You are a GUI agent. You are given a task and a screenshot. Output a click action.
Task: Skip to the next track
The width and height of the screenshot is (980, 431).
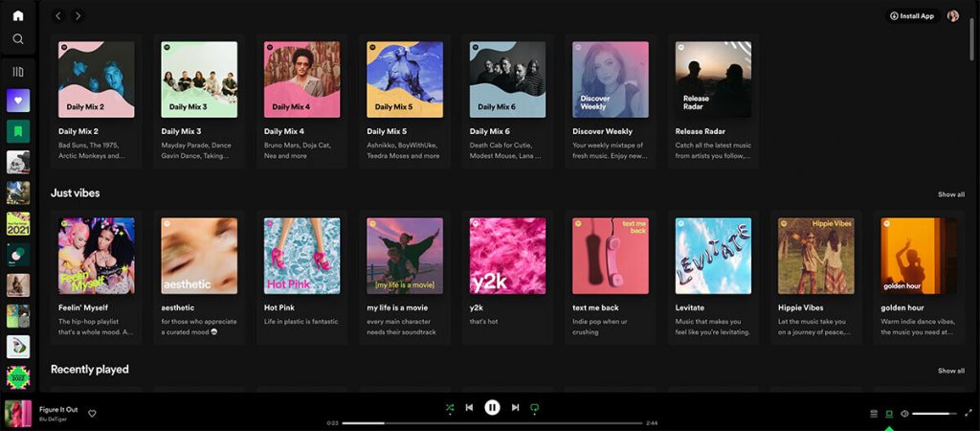pos(515,407)
